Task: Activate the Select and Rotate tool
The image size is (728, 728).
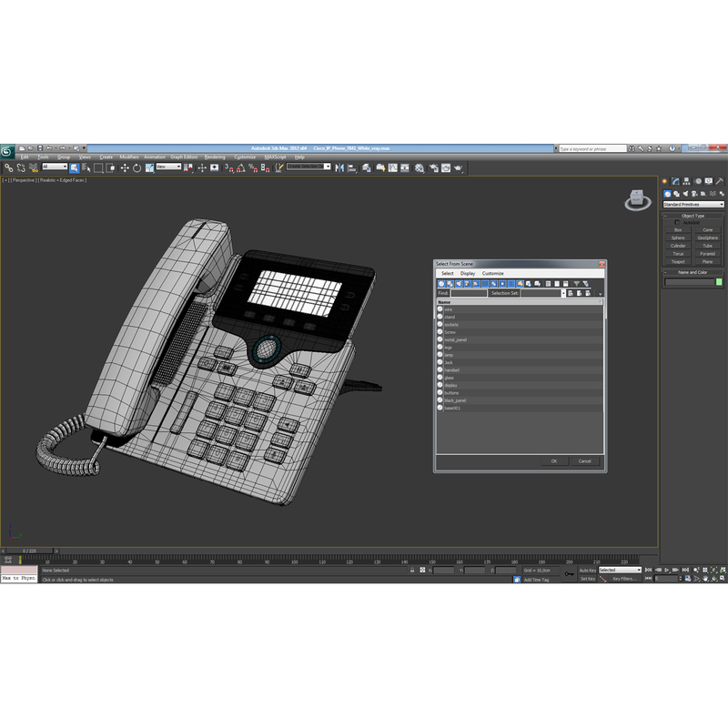Action: 136,168
